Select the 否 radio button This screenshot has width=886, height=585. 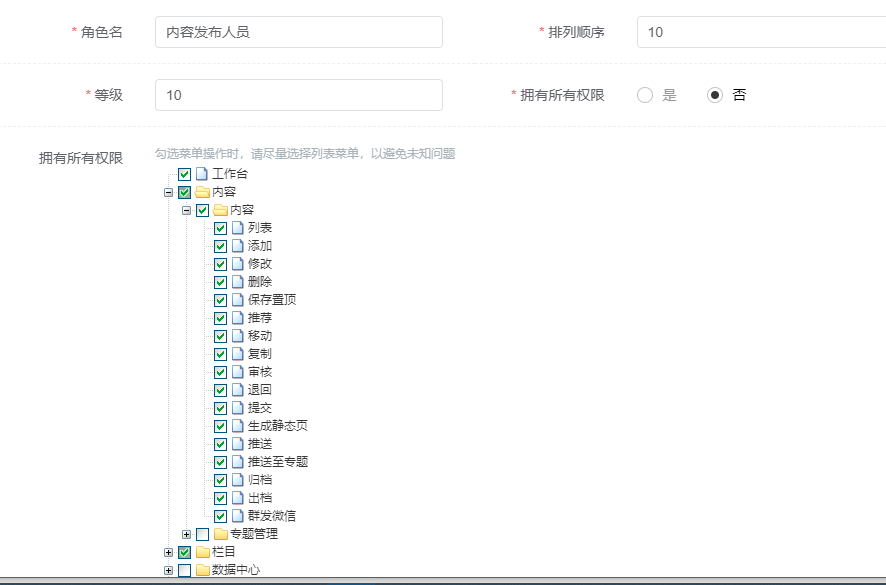click(x=715, y=95)
